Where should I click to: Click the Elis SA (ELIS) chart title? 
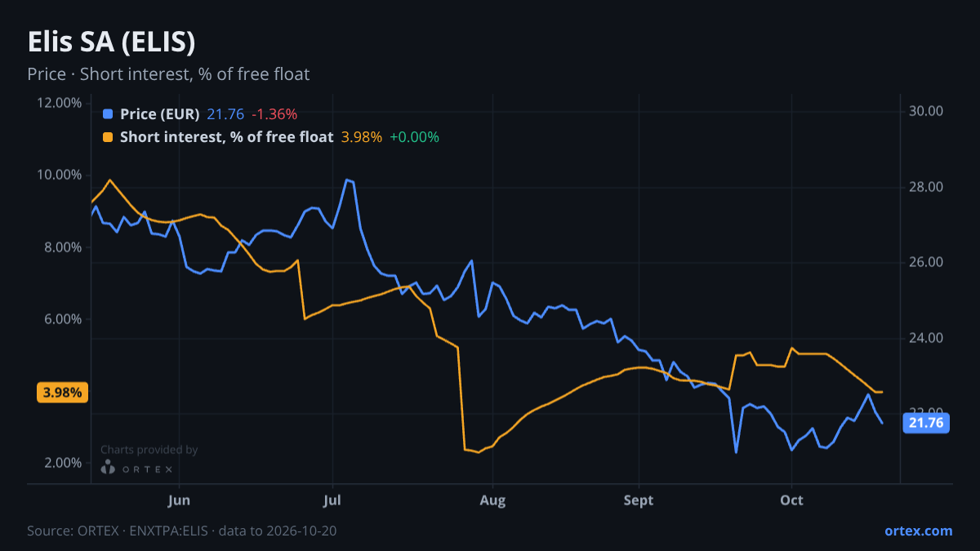[111, 42]
